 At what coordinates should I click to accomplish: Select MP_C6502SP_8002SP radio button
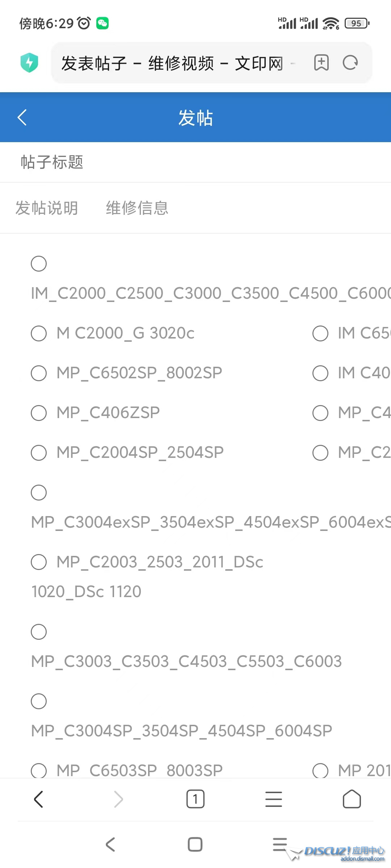point(39,373)
